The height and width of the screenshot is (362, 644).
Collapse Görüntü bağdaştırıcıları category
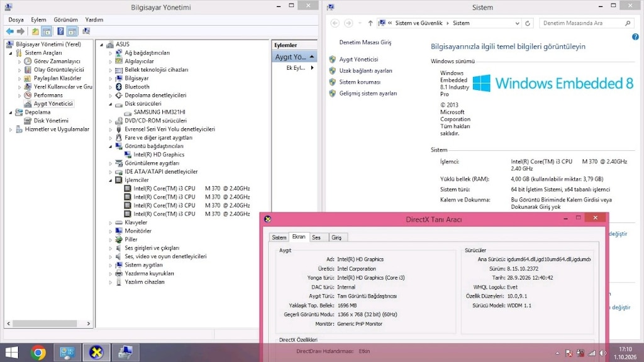[111, 146]
